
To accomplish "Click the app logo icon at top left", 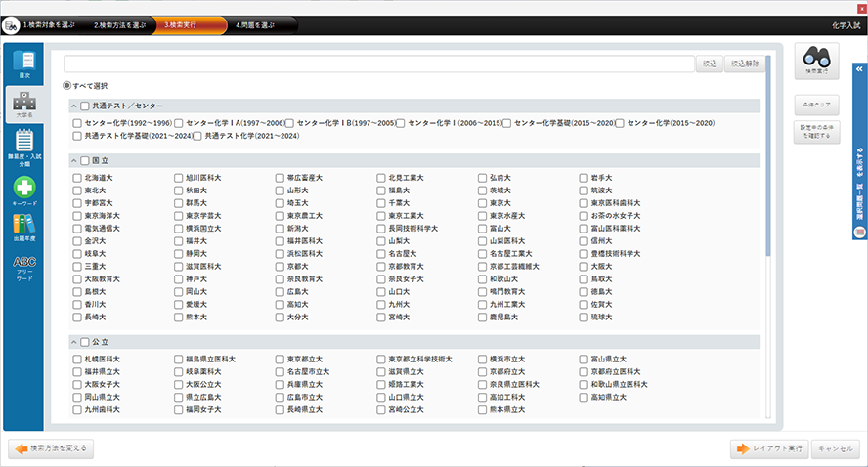I will 11,25.
